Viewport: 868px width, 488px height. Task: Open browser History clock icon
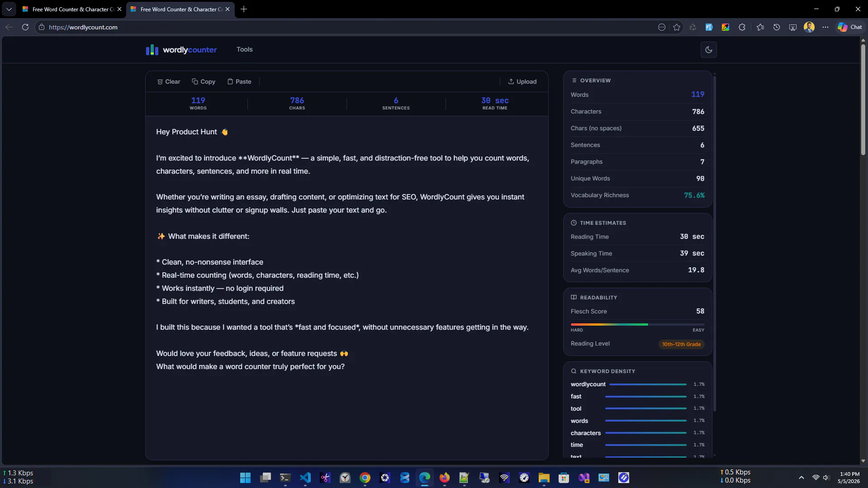point(777,27)
